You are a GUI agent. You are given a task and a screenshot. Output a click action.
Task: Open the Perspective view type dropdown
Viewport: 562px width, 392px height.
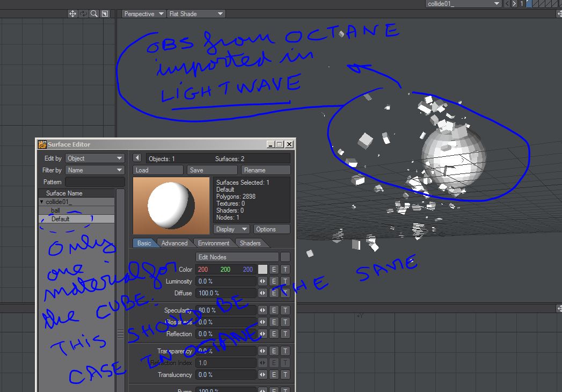pos(143,13)
